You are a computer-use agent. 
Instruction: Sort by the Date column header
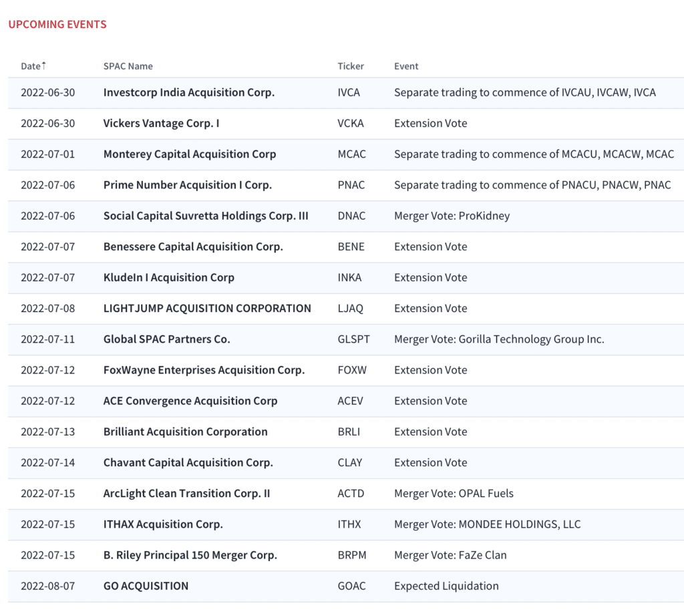tap(33, 66)
